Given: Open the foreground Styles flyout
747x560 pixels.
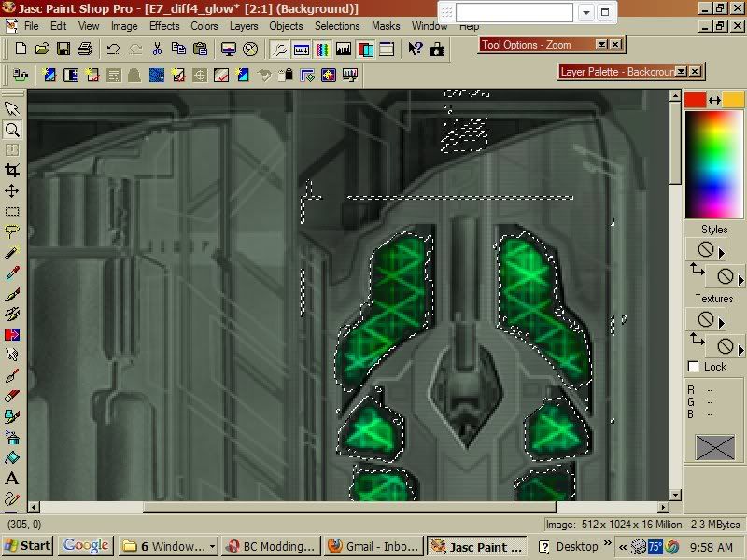Looking at the screenshot, I should 722,253.
